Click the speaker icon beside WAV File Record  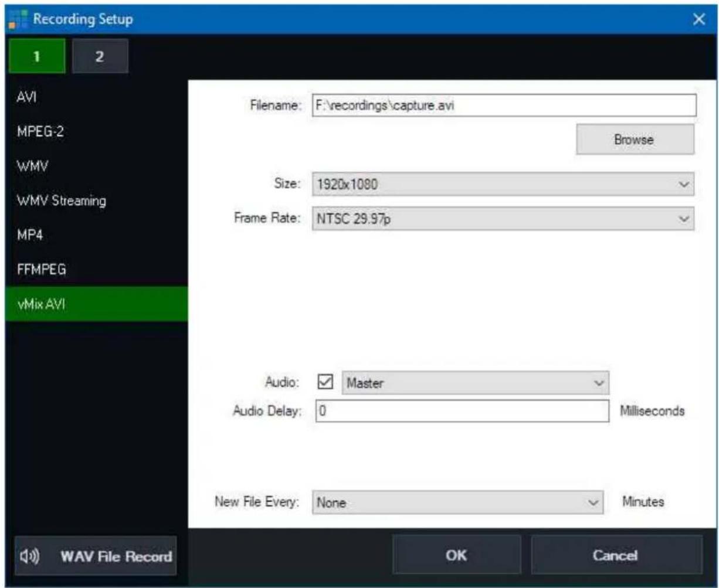click(x=30, y=556)
